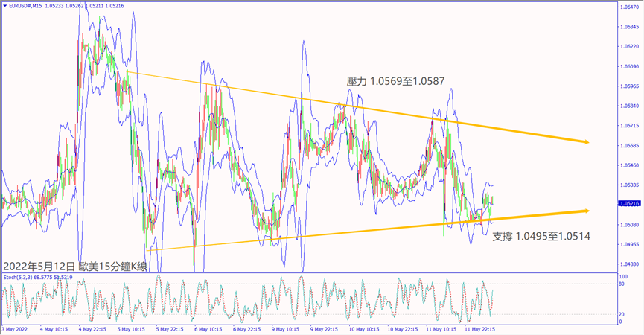Screen dimensions: 644x335
Task: Click the 1.06470 price axis label
Action: (629, 7)
